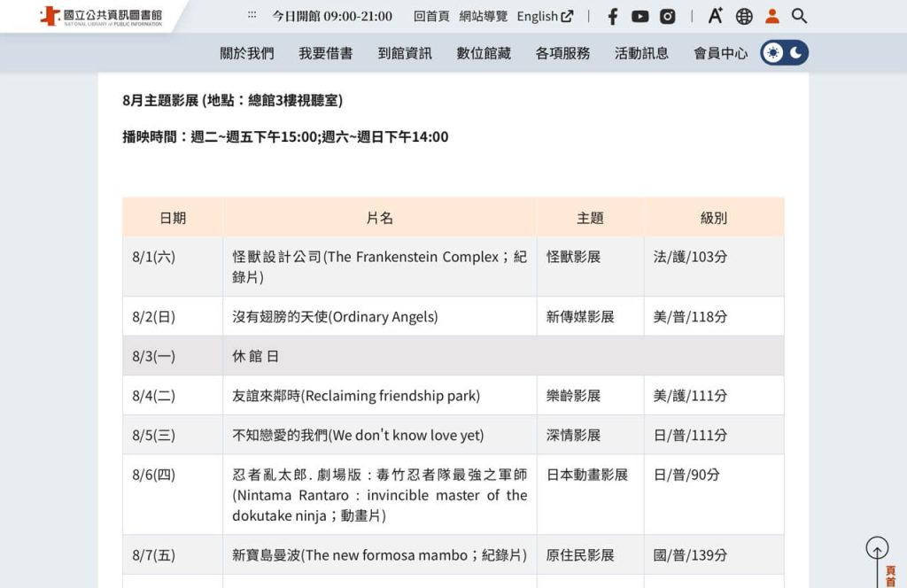
Task: Select the 8/4(二) date cell
Action: click(173, 396)
